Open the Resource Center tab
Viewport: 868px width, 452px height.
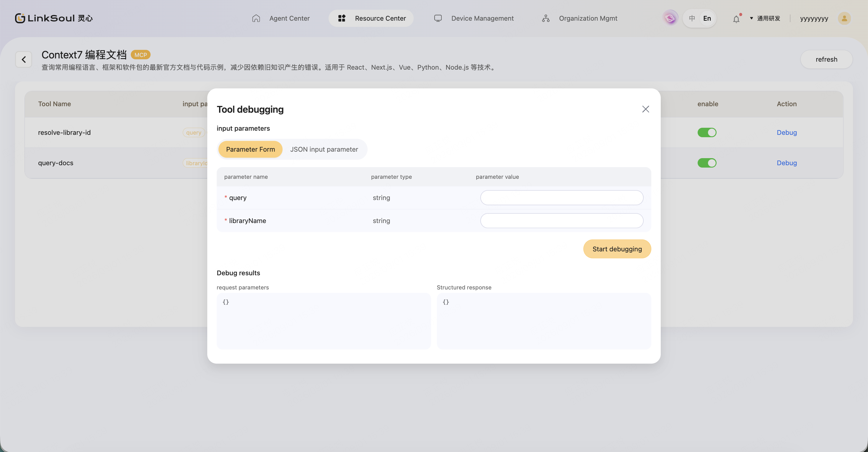pyautogui.click(x=371, y=18)
